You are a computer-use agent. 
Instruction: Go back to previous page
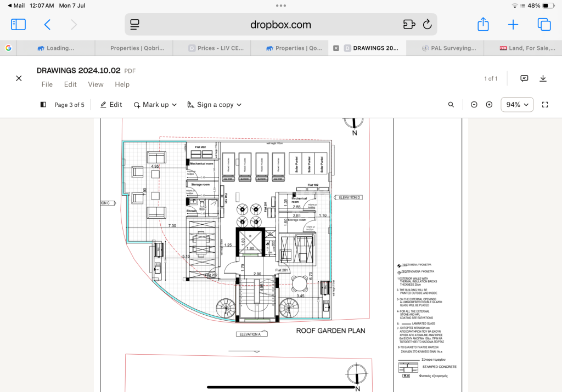click(x=47, y=25)
